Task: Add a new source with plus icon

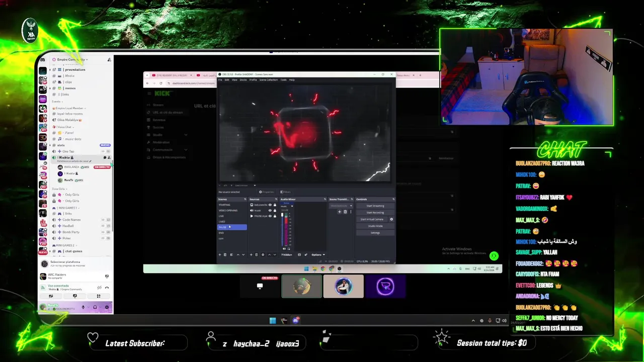Action: pyautogui.click(x=251, y=254)
